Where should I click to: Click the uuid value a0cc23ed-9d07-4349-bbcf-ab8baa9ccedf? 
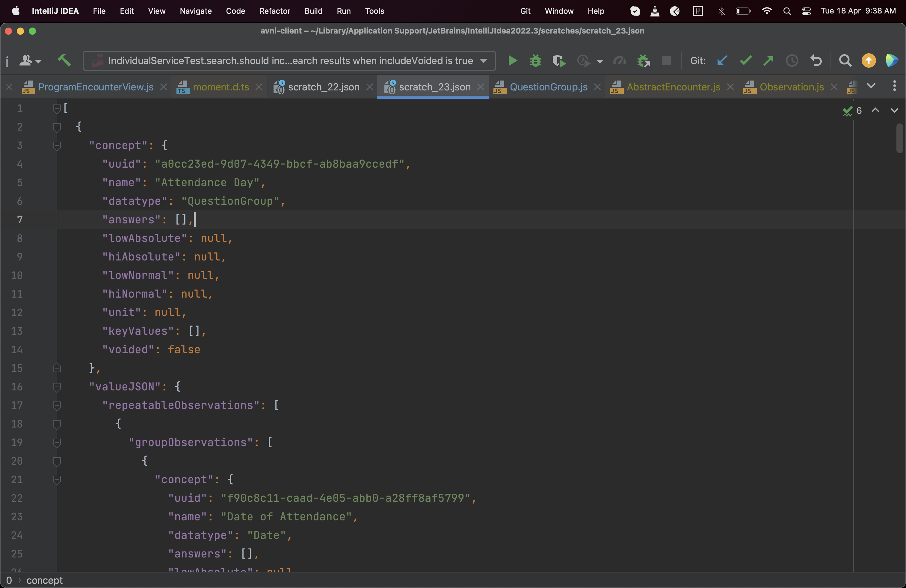pyautogui.click(x=280, y=164)
